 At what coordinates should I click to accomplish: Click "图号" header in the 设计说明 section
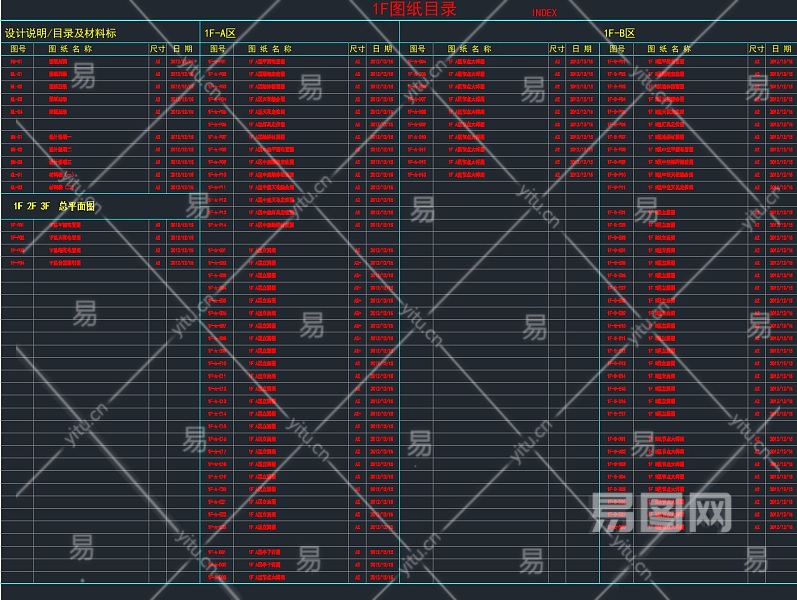coord(18,49)
